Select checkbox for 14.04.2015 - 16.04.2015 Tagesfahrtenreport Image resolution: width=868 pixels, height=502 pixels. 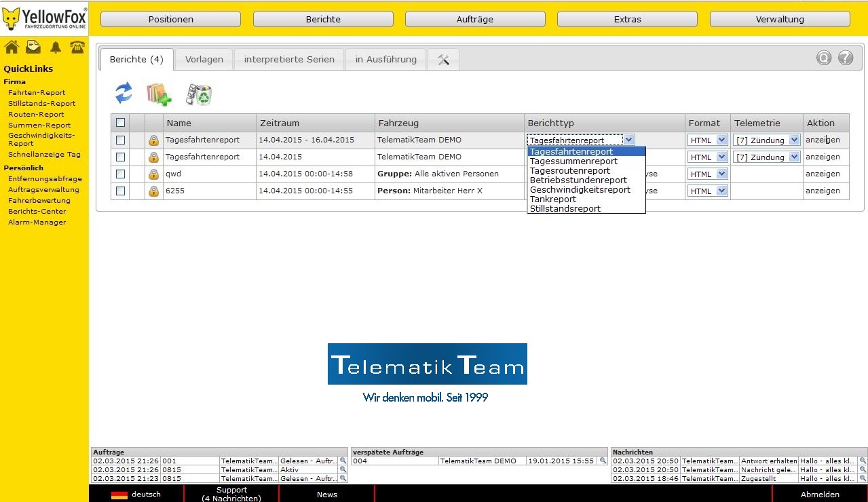point(120,140)
